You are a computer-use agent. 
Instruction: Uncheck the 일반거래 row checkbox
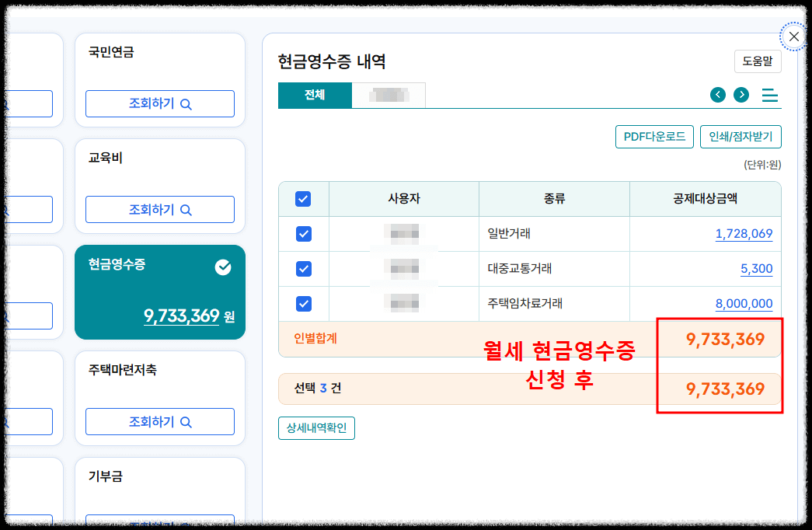click(304, 234)
